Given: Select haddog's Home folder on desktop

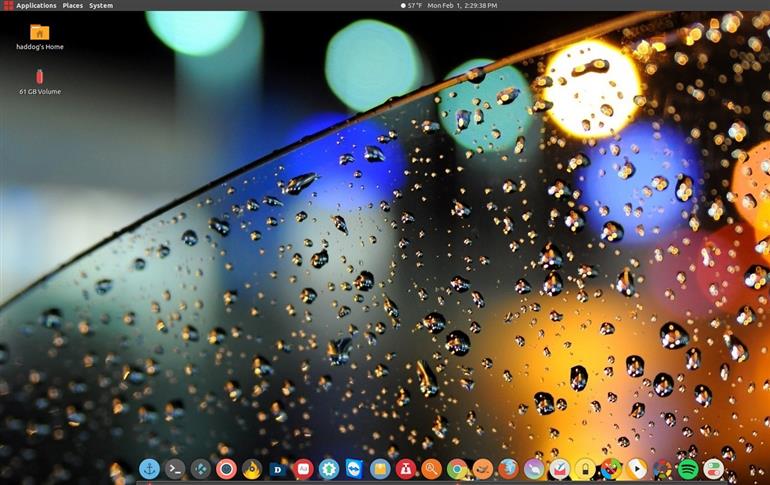Looking at the screenshot, I should [x=40, y=37].
